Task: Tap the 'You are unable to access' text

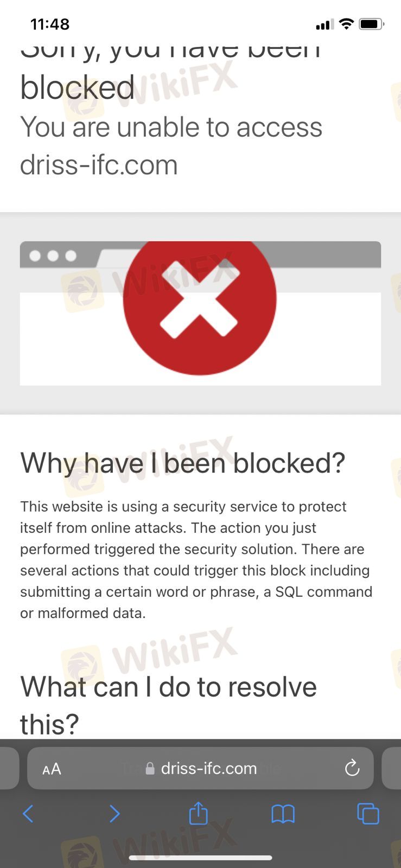Action: point(171,127)
